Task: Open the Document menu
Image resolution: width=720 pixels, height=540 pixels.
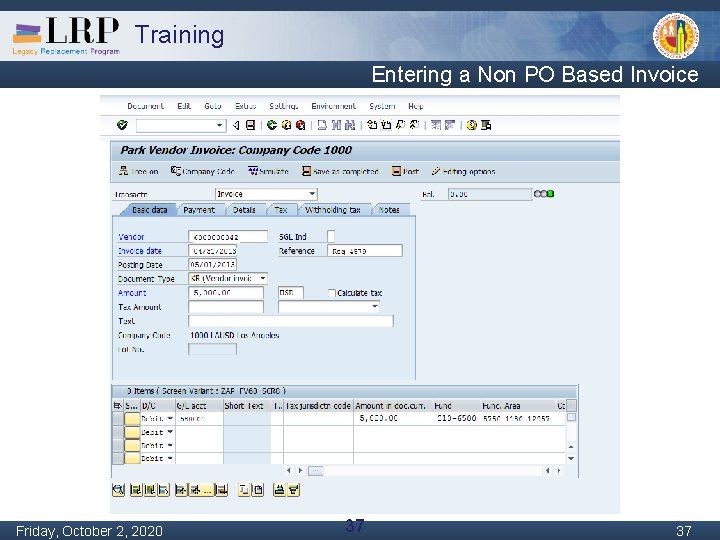Action: pos(145,106)
